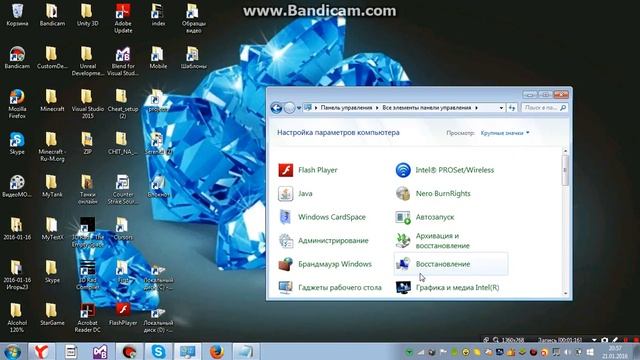
Task: Select the Visual Studio 2015 folder
Action: (x=87, y=104)
